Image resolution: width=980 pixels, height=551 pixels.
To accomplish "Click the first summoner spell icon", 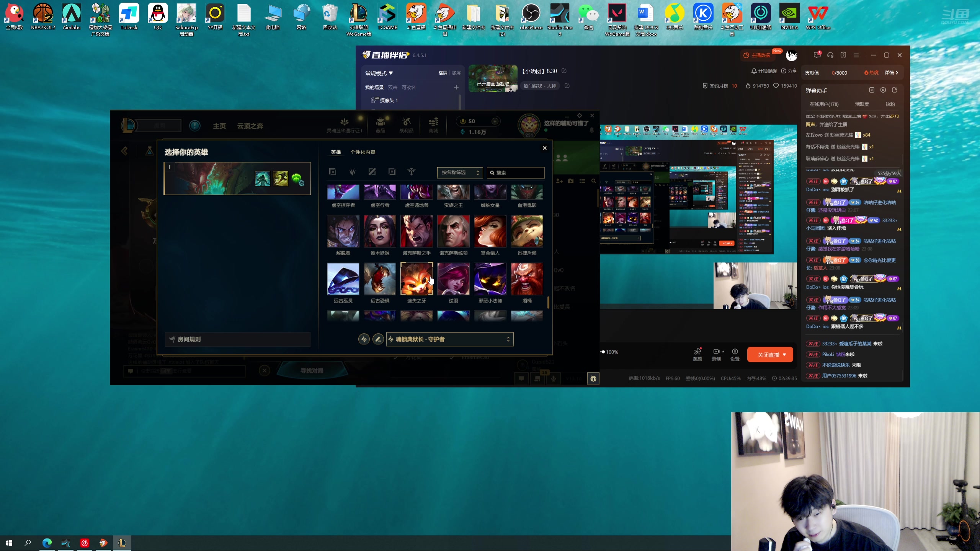I will (263, 179).
